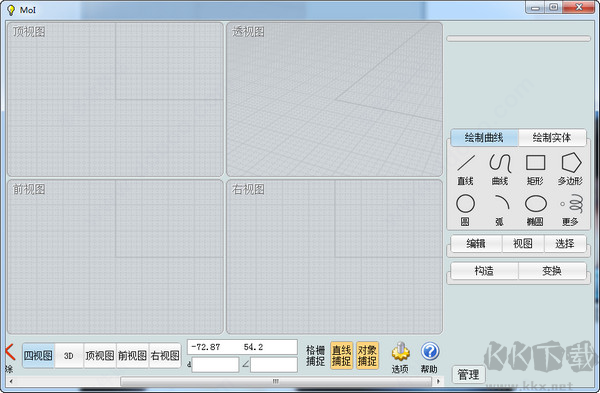Switch to 顶视图 top view button
The height and width of the screenshot is (393, 600).
tap(100, 355)
